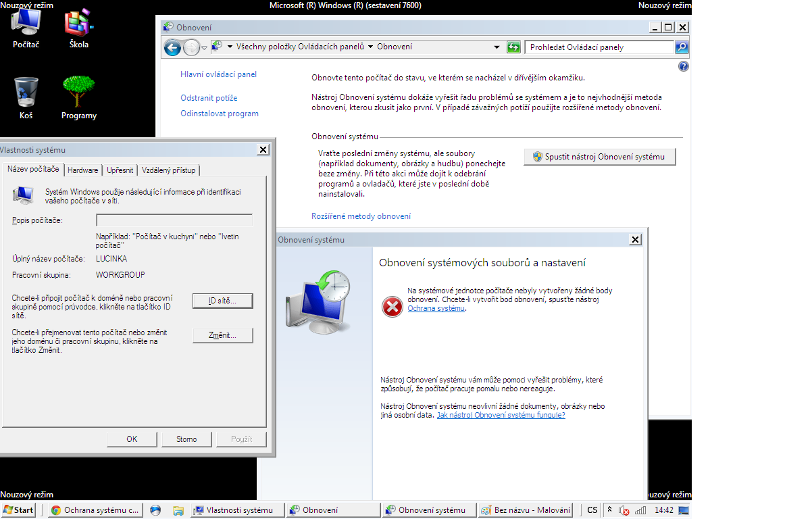Click the Prohledat Ovládací panely search field
Viewport: 812px width, 519px height.
point(601,47)
